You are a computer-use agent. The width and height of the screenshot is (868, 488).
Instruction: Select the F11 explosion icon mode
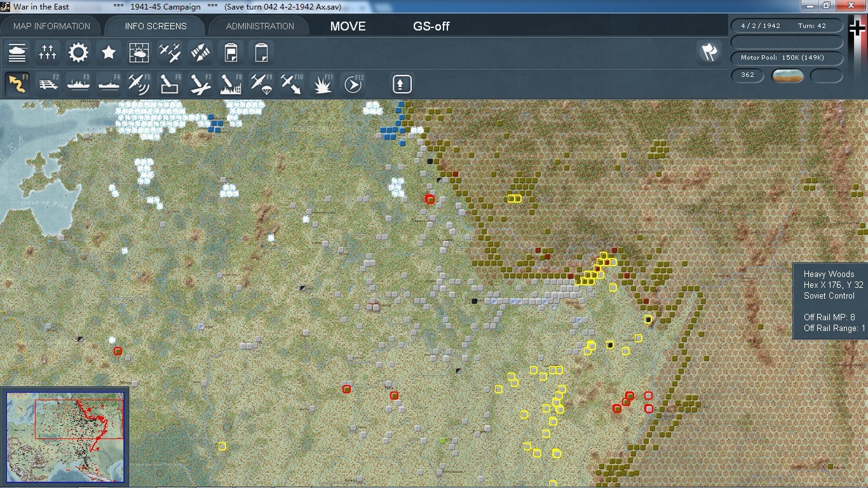pyautogui.click(x=322, y=84)
